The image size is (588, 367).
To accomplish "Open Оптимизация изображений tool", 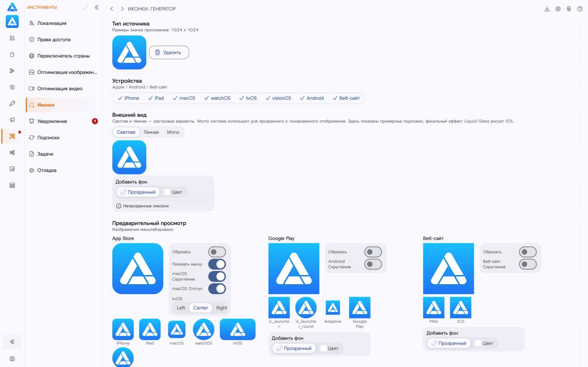I will coord(63,72).
